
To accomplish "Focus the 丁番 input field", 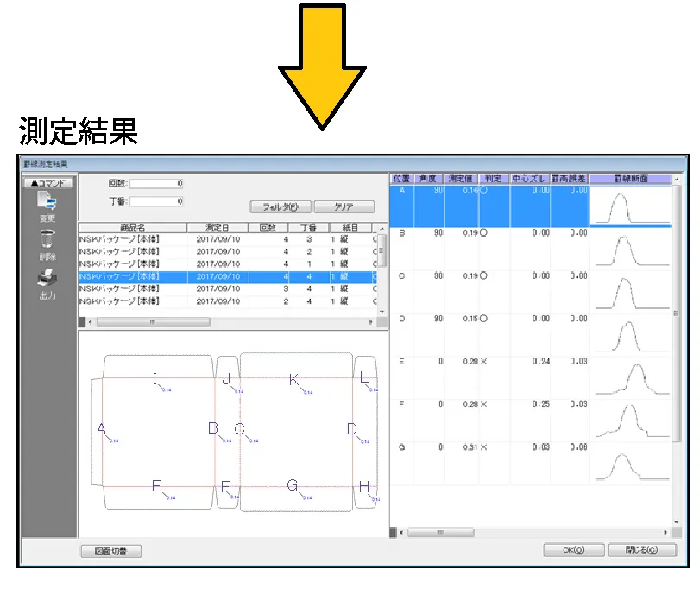I will coord(156,201).
